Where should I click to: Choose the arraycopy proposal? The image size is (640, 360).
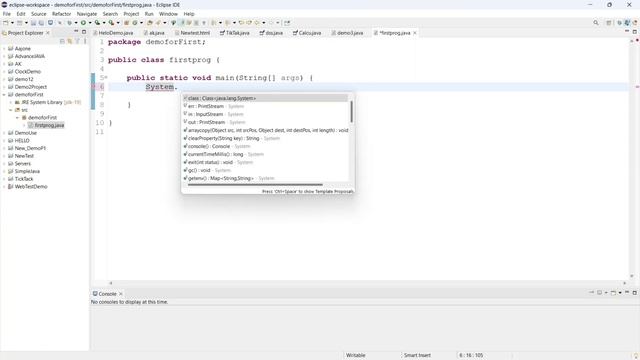point(265,130)
